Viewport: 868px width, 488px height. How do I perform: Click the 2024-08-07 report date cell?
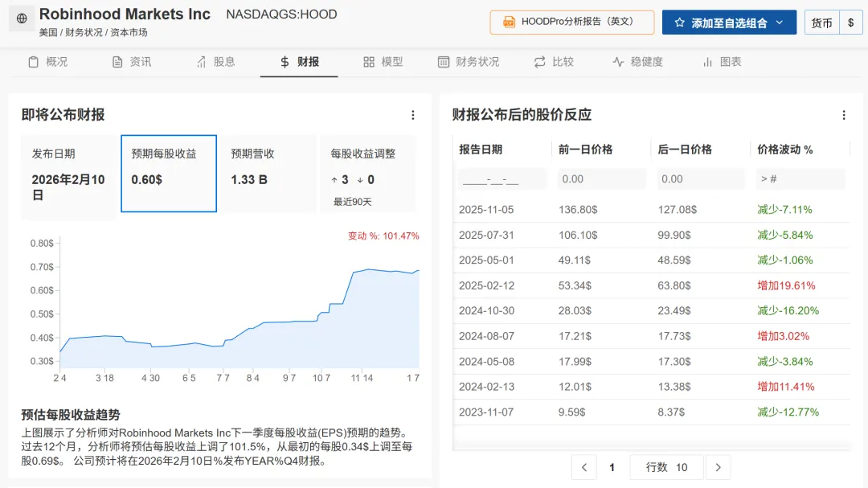point(486,336)
